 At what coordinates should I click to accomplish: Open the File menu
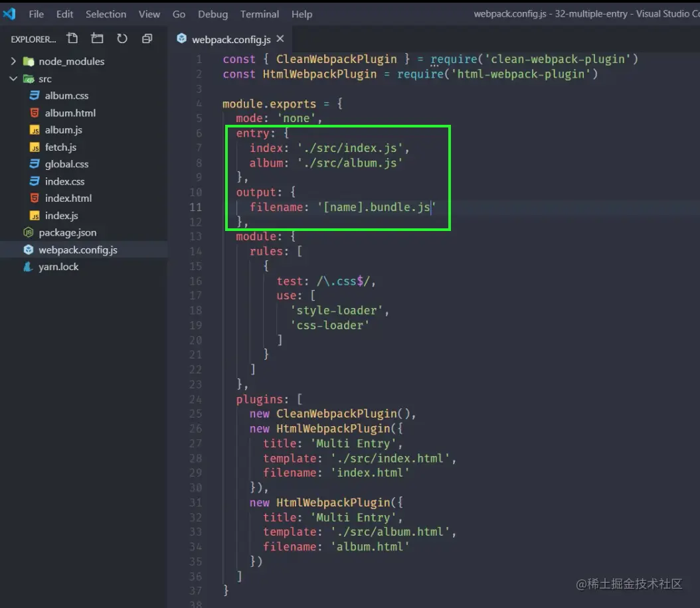click(36, 15)
